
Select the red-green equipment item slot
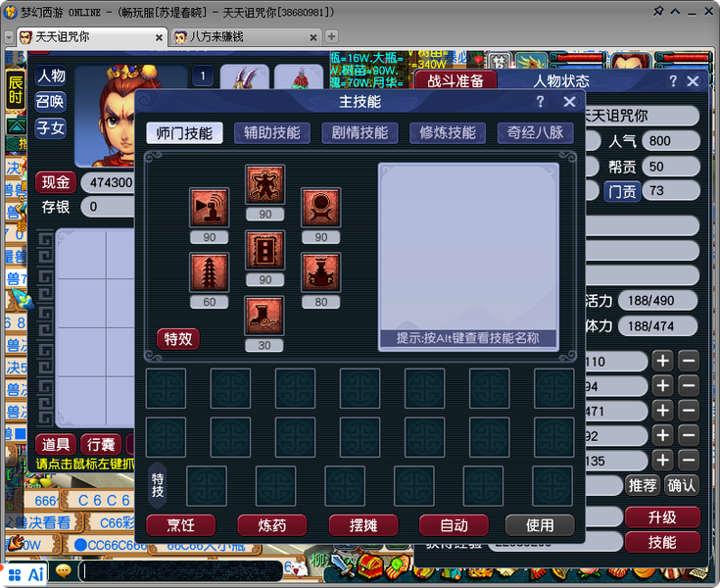[299, 76]
